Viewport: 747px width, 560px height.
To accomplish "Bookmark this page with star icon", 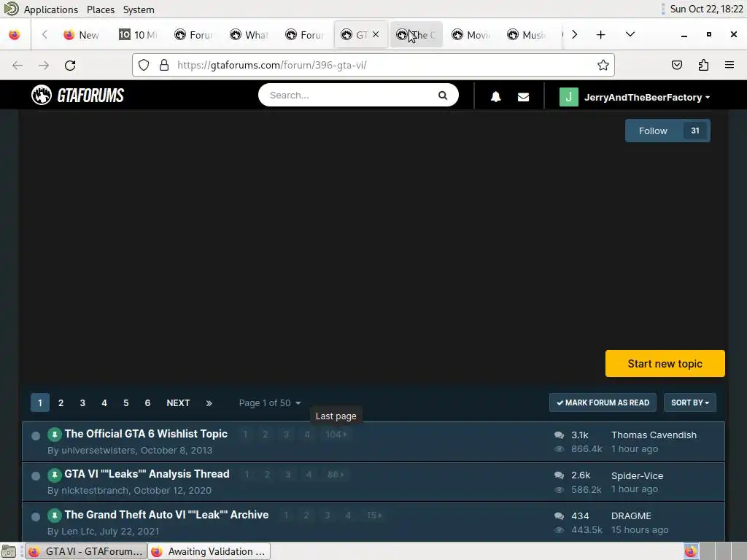I will click(603, 65).
